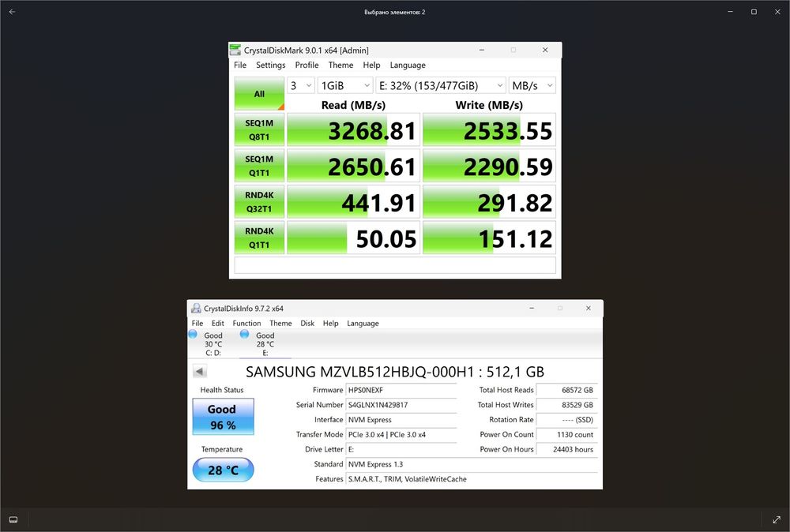Click the CrystalDiskMark title bar app icon
Screen dimensions: 790x532
pyautogui.click(x=235, y=50)
